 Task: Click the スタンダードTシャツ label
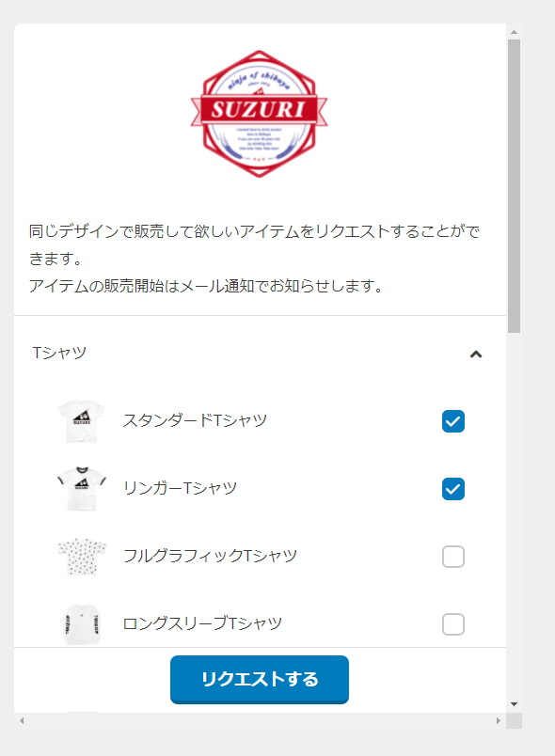pyautogui.click(x=195, y=420)
